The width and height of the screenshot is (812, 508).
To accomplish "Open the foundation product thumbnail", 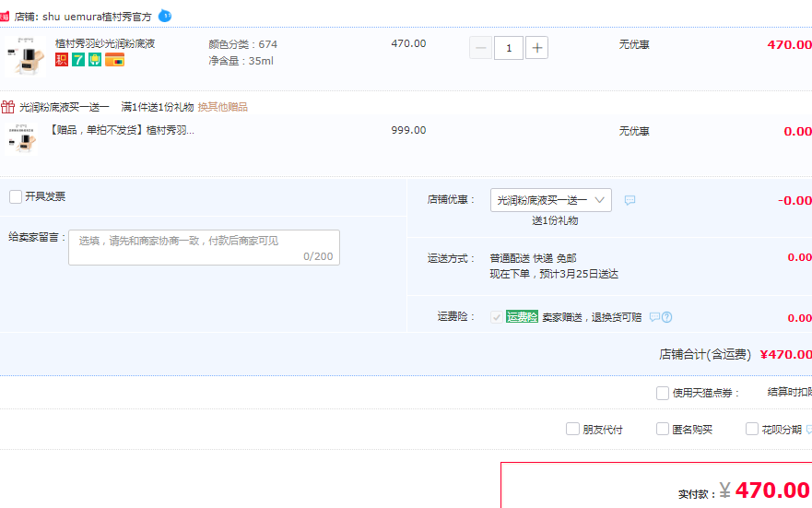I will click(25, 56).
